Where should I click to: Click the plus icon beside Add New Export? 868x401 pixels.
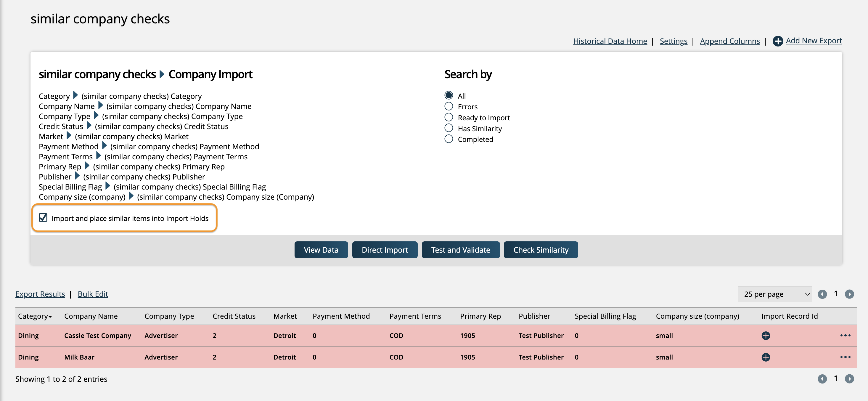click(x=777, y=41)
